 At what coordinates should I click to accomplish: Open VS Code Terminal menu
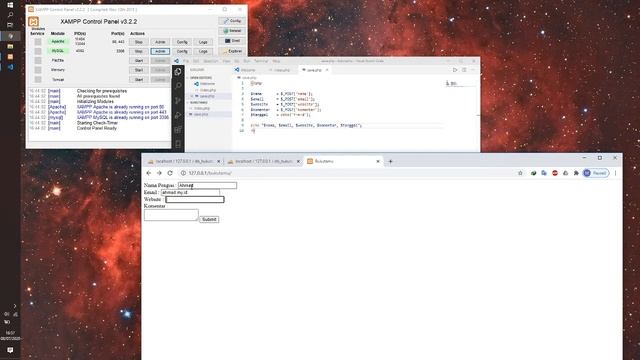(x=261, y=61)
